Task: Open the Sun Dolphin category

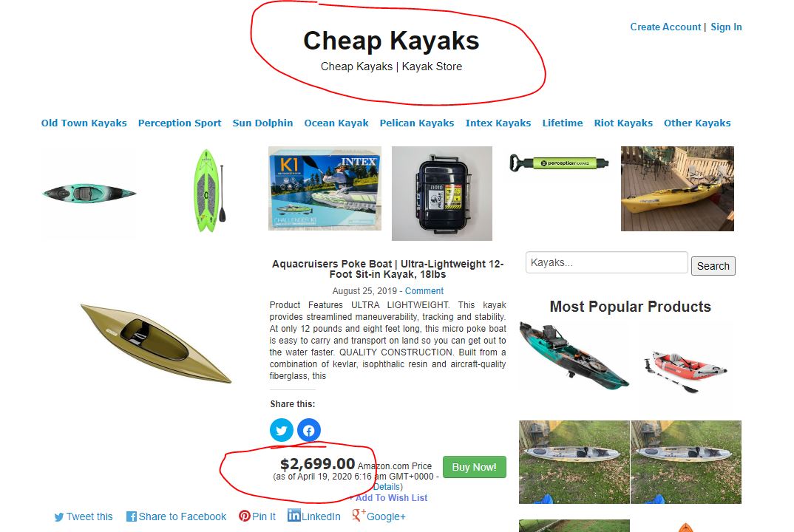Action: (x=262, y=123)
